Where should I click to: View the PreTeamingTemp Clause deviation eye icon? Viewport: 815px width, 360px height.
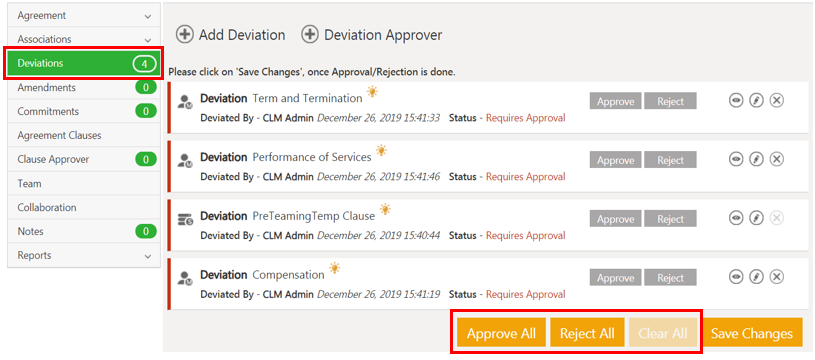click(x=735, y=218)
